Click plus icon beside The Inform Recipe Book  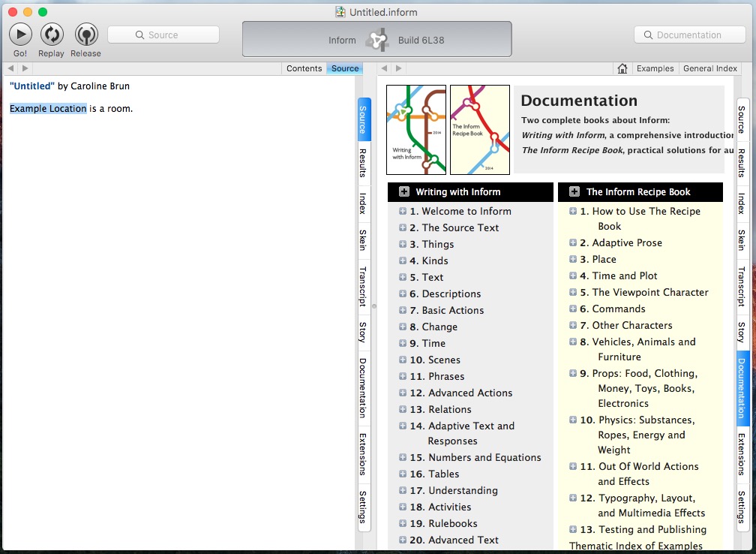[574, 192]
